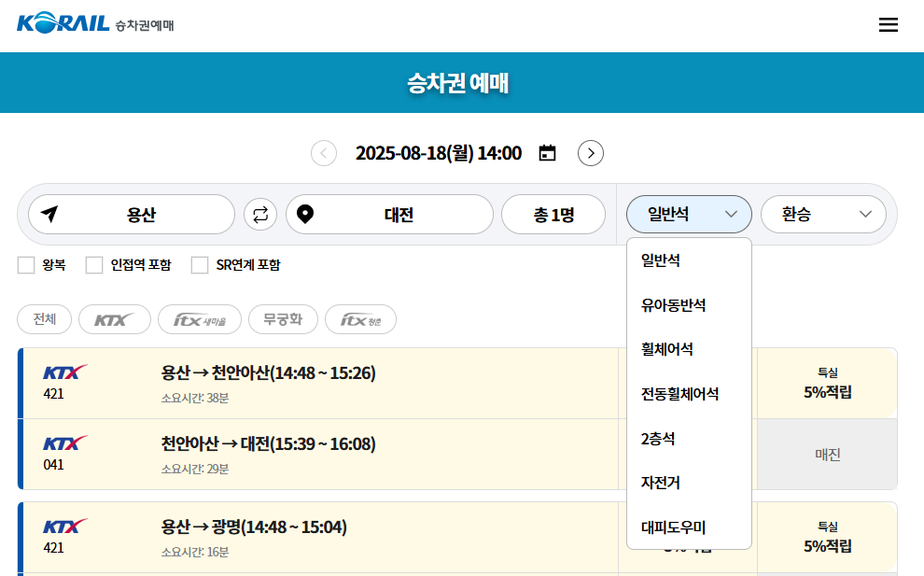Click 소요시간: 38분 text
This screenshot has width=924, height=576.
tap(195, 398)
